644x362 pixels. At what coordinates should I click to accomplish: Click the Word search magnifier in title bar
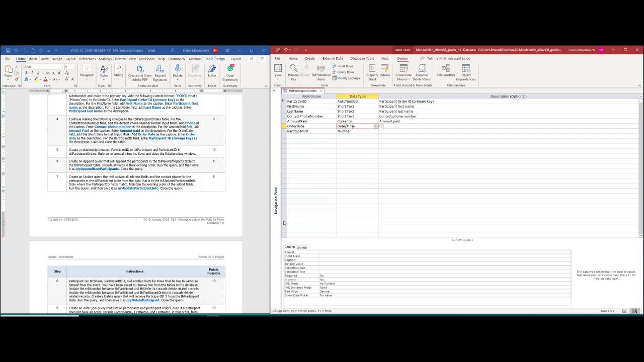tap(172, 50)
